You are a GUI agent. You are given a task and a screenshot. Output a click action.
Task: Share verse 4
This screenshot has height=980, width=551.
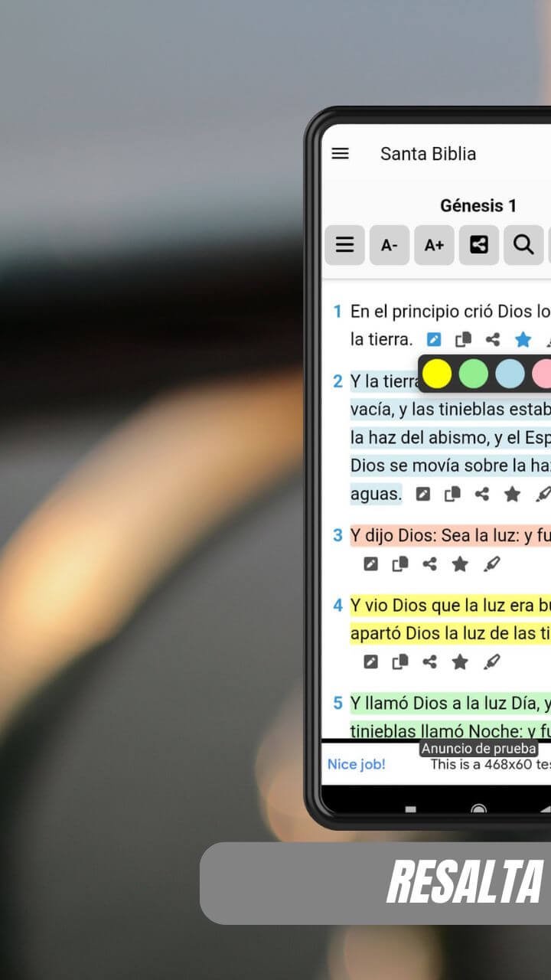[430, 661]
